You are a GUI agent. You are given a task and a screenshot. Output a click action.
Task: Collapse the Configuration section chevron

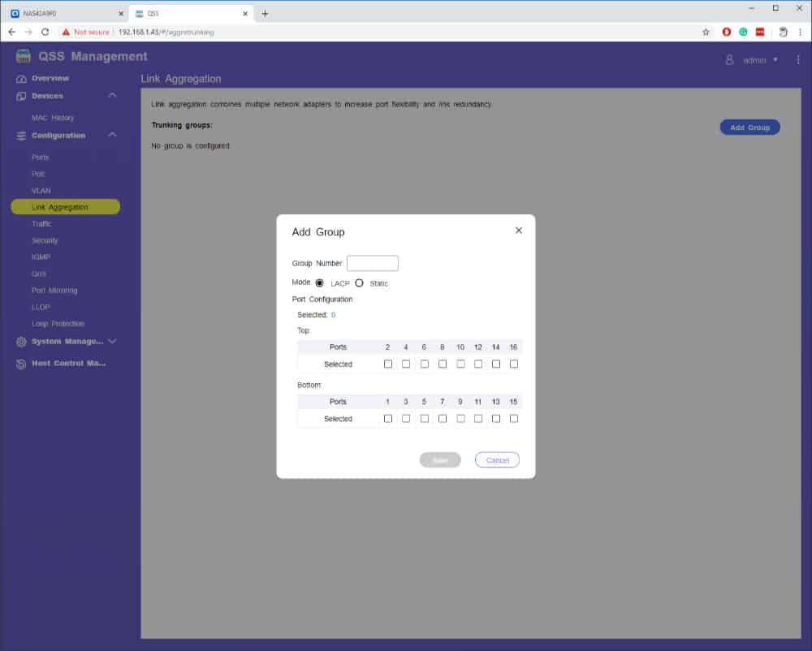point(112,136)
